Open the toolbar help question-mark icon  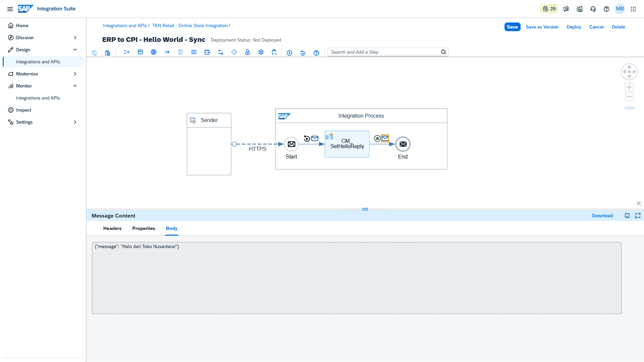tap(316, 53)
